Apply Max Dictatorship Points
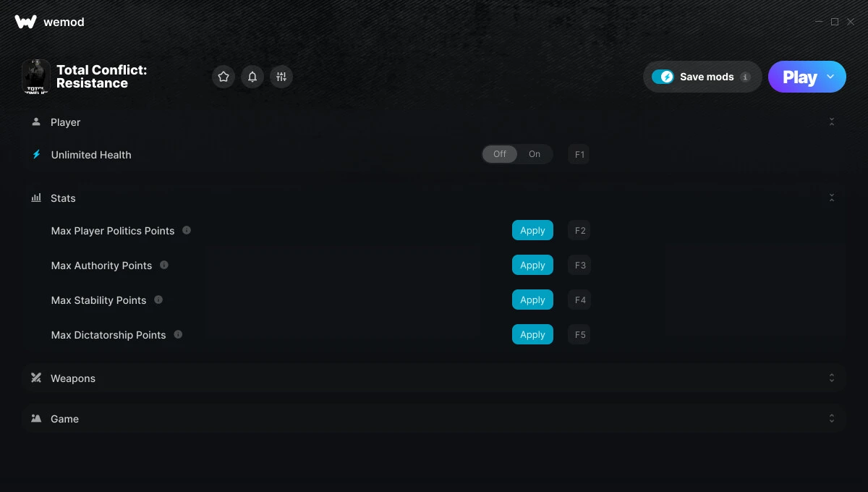The height and width of the screenshot is (492, 868). 532,334
